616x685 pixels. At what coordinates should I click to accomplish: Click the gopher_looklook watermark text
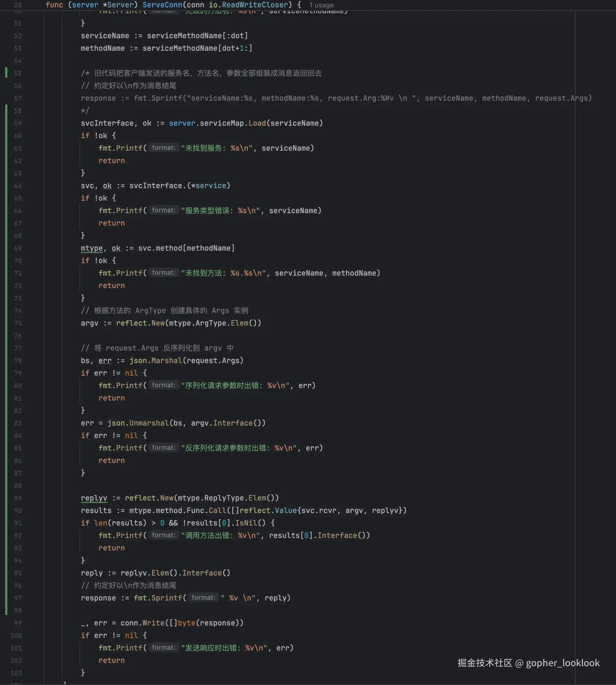pyautogui.click(x=562, y=663)
